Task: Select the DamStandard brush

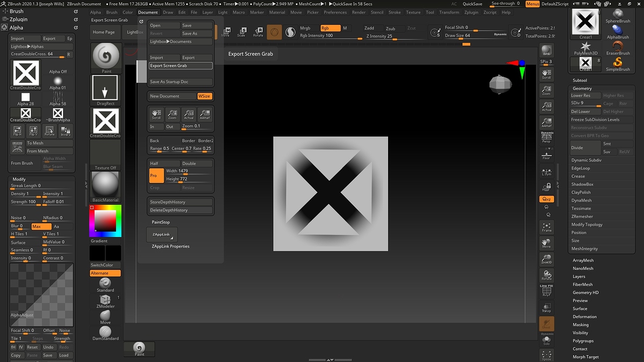Action: 105,333
